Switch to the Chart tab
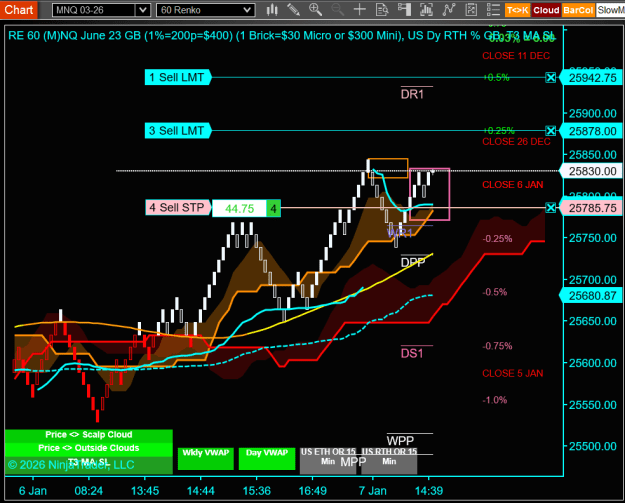The image size is (625, 503). (x=19, y=10)
